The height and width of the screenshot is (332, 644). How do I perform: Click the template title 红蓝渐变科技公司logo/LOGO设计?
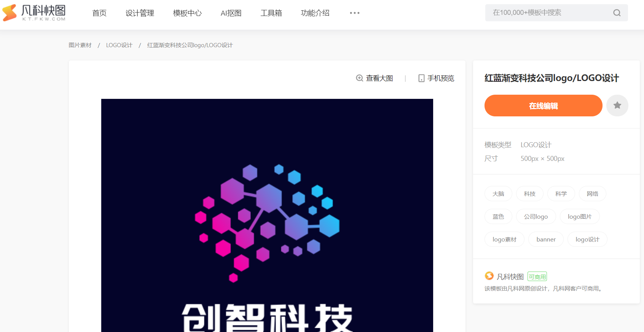tap(552, 78)
